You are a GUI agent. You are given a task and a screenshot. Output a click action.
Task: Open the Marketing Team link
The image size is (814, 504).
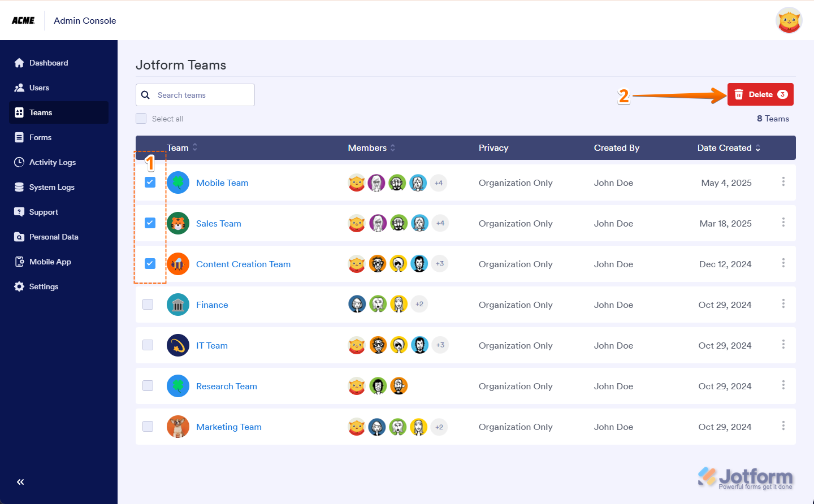coord(229,427)
